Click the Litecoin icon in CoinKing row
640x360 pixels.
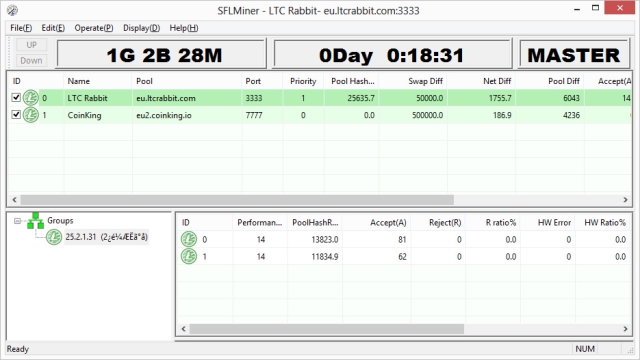point(31,115)
